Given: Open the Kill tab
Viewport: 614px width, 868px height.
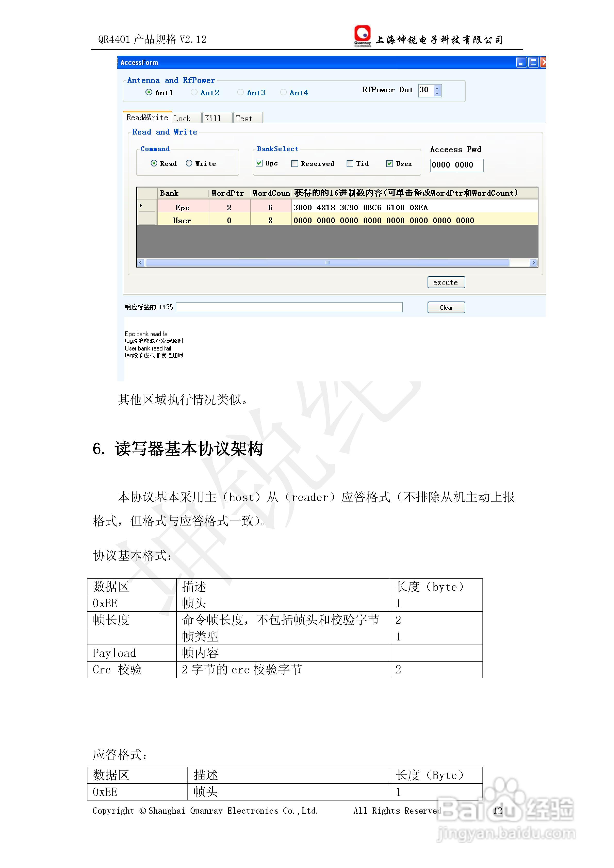Looking at the screenshot, I should 217,118.
